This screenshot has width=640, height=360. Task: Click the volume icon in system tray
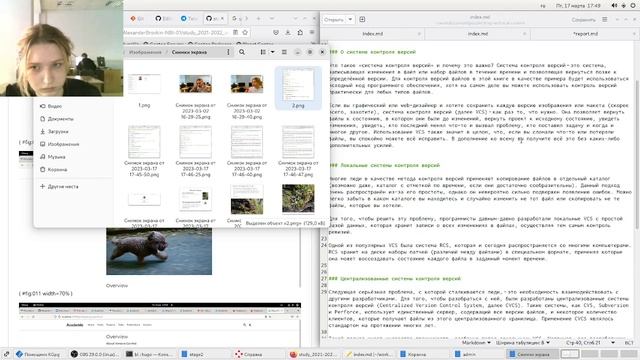tap(614, 5)
